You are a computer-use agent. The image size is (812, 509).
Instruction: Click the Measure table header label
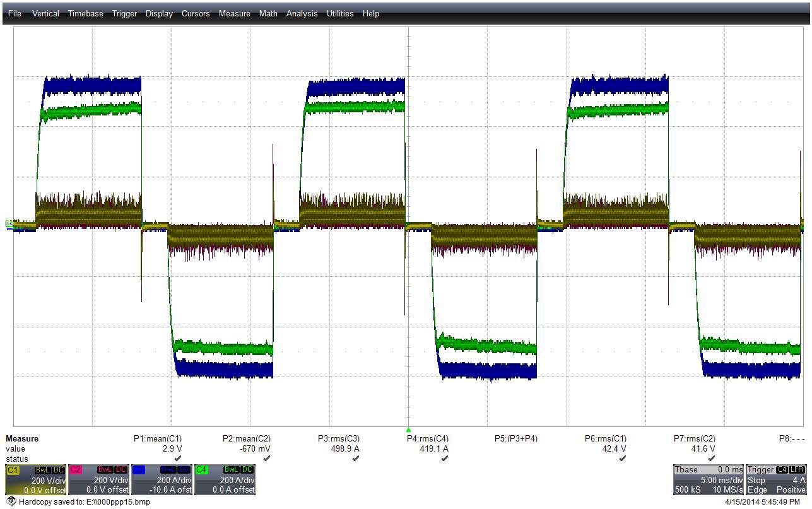(x=22, y=438)
